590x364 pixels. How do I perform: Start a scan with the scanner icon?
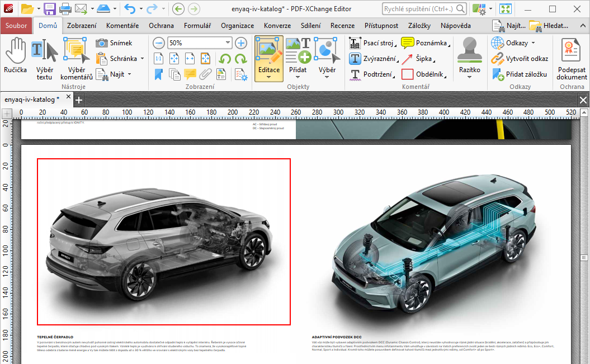tap(103, 8)
